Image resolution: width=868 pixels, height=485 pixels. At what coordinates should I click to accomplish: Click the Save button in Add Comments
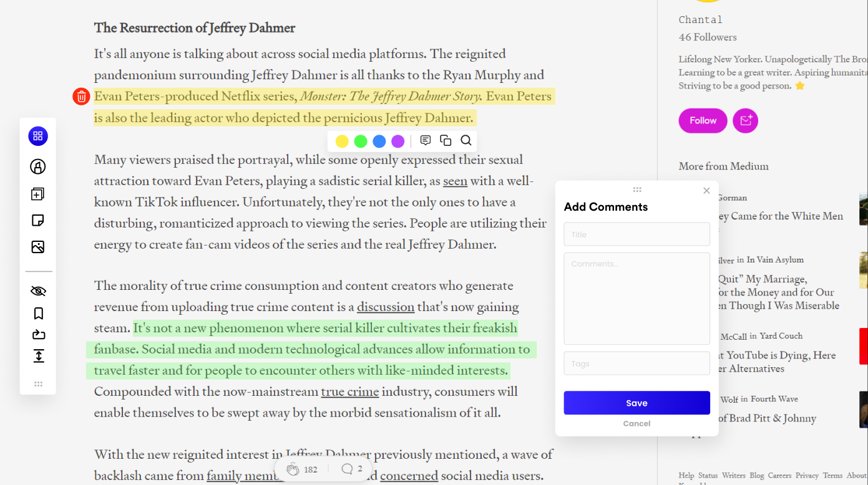click(x=636, y=403)
